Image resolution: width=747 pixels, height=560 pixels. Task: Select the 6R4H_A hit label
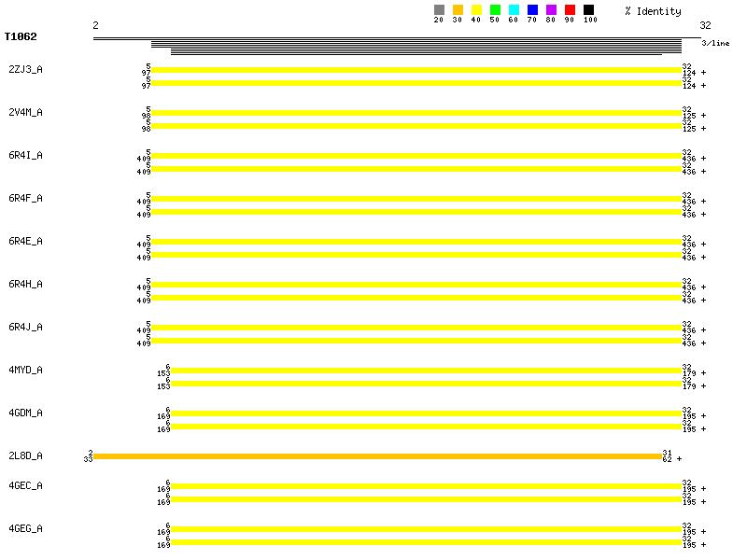25,284
